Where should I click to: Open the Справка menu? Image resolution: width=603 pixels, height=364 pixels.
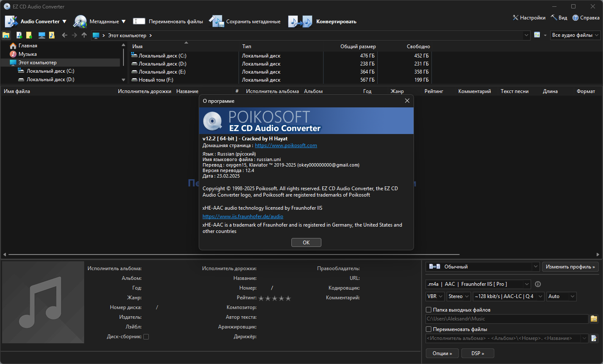click(586, 18)
